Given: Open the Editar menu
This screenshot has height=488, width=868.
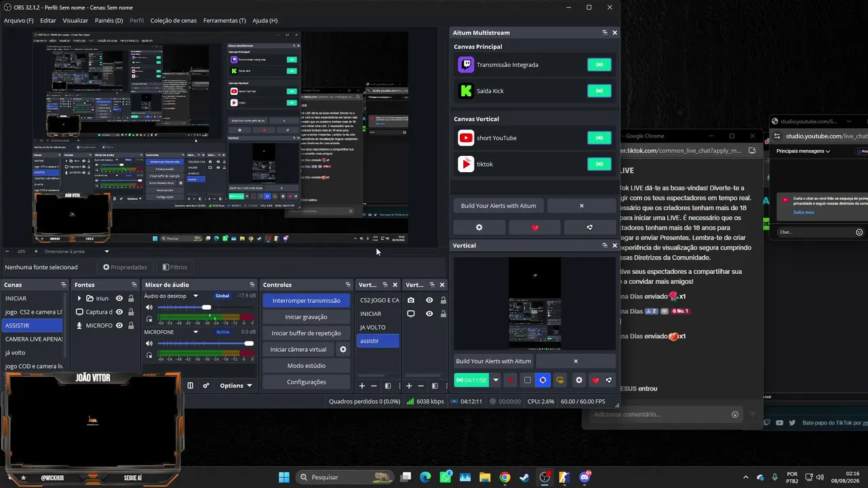Looking at the screenshot, I should (48, 20).
